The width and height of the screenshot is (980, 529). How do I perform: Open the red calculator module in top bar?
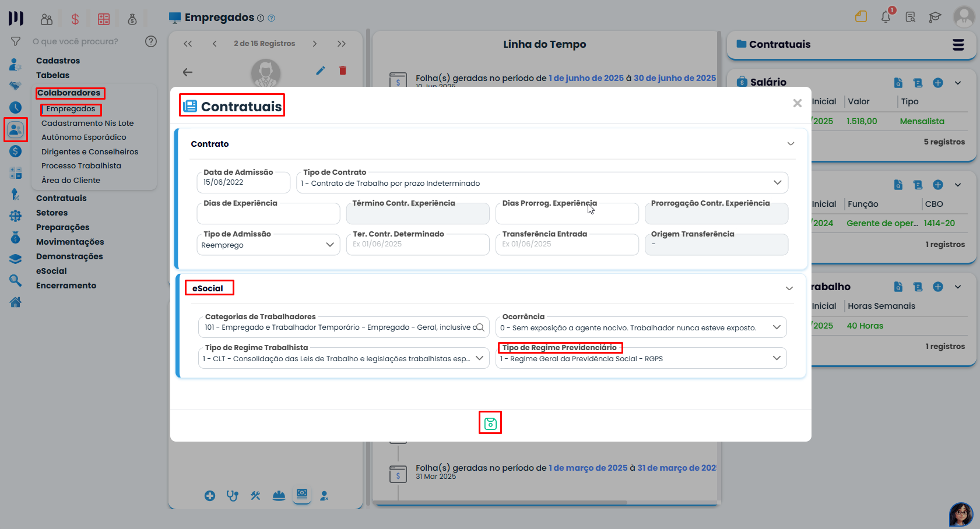pos(104,19)
